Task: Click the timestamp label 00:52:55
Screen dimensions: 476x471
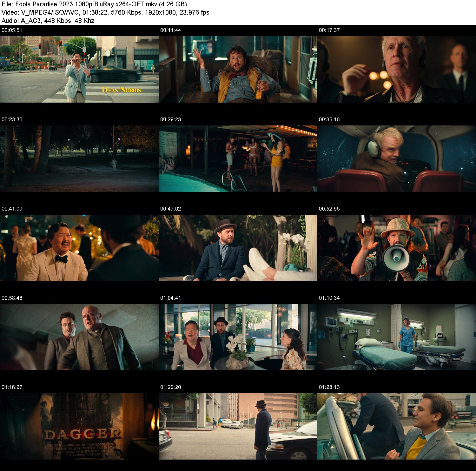Action: 329,209
